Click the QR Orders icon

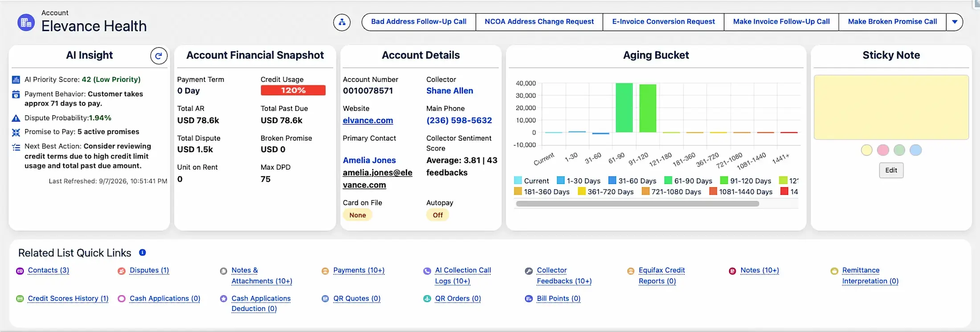point(427,299)
